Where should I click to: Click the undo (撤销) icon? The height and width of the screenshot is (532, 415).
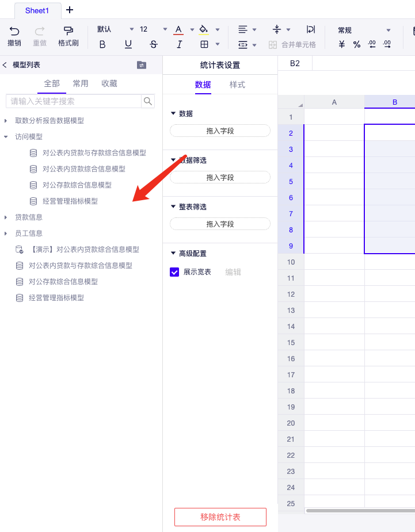click(14, 30)
